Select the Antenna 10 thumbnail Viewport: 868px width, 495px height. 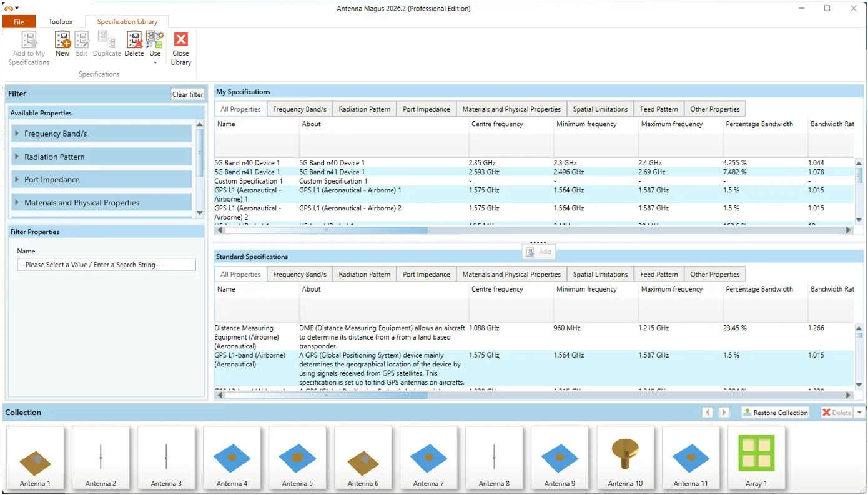625,458
